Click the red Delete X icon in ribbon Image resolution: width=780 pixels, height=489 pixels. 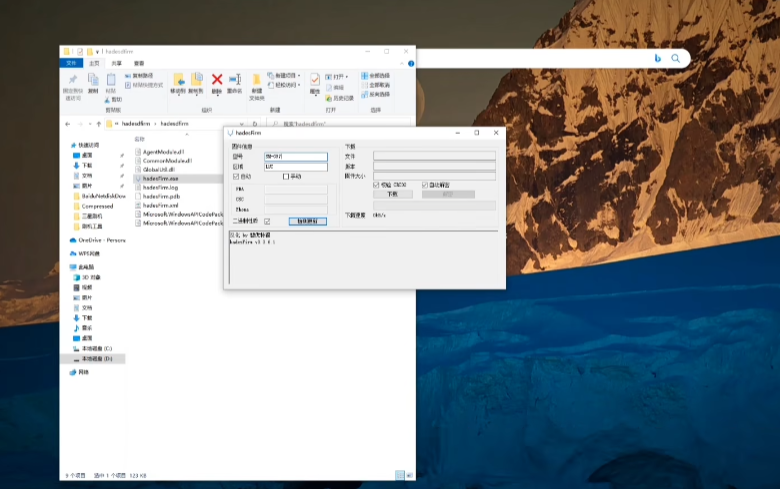click(x=217, y=80)
